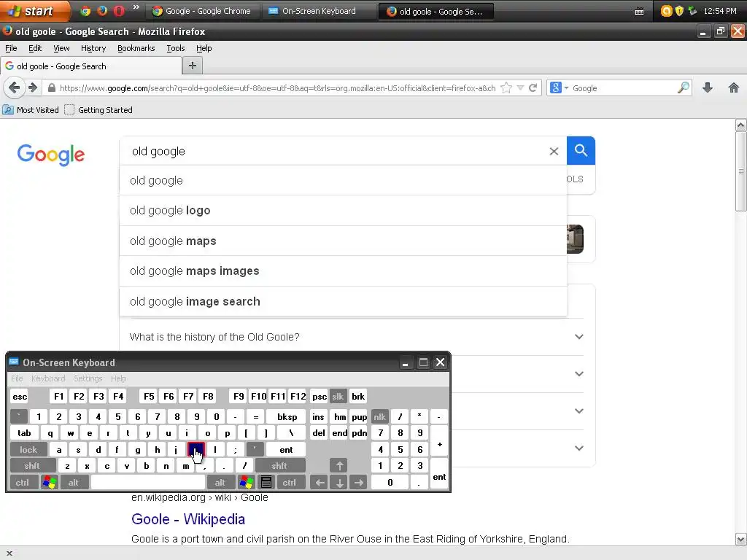Go to Firefox home page icon
The image size is (747, 560).
(734, 87)
